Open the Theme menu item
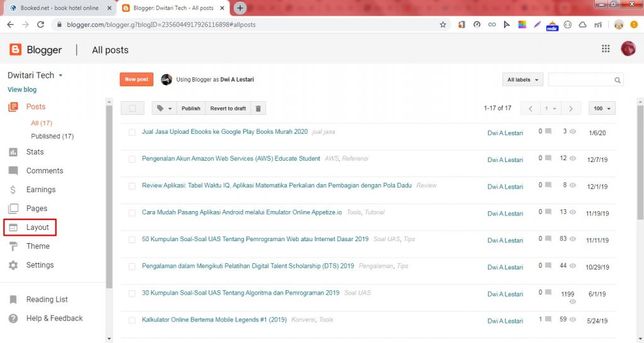 click(x=38, y=246)
